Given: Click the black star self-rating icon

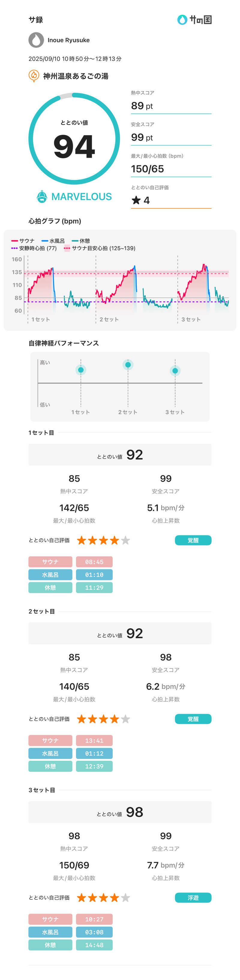Looking at the screenshot, I should pyautogui.click(x=136, y=200).
